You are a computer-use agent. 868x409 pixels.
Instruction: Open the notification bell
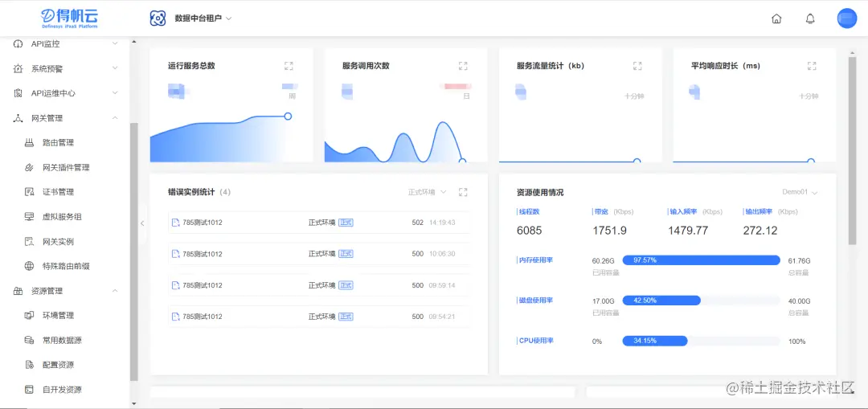[810, 18]
